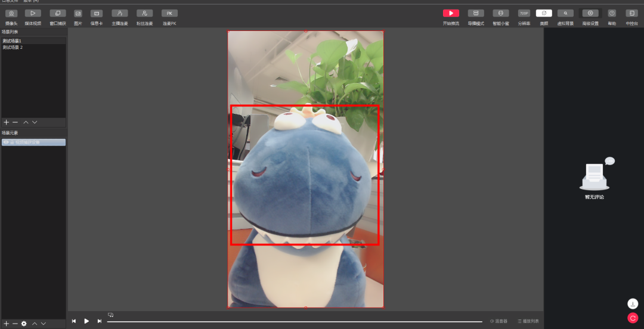Open window capture (窗口捕获)

(58, 17)
